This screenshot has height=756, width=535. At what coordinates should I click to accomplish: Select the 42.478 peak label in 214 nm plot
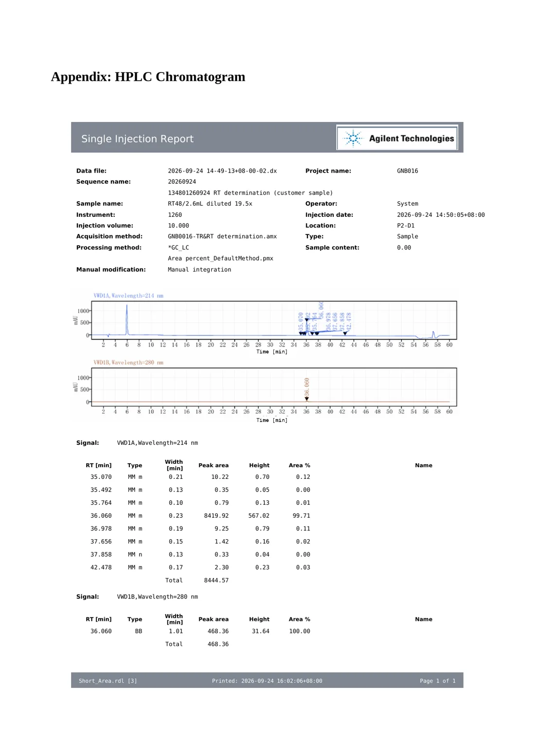click(348, 322)
